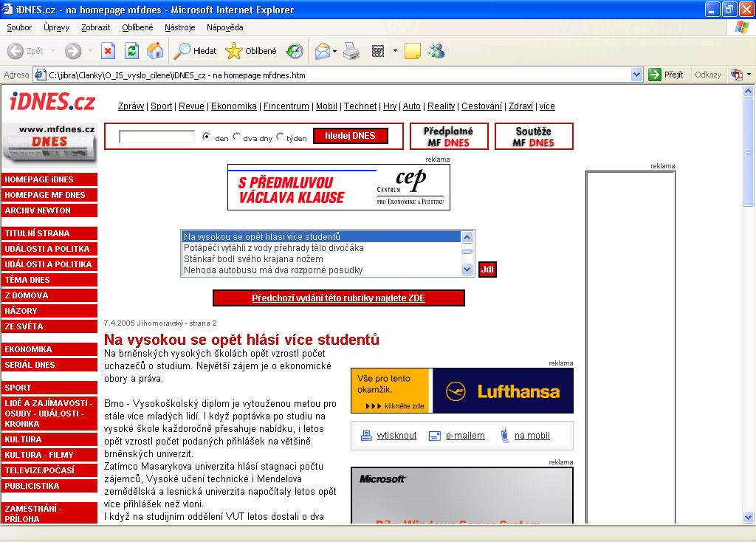Screen dimensions: 756x542
Task: Click the 'hledej DNES' search button
Action: coord(350,136)
